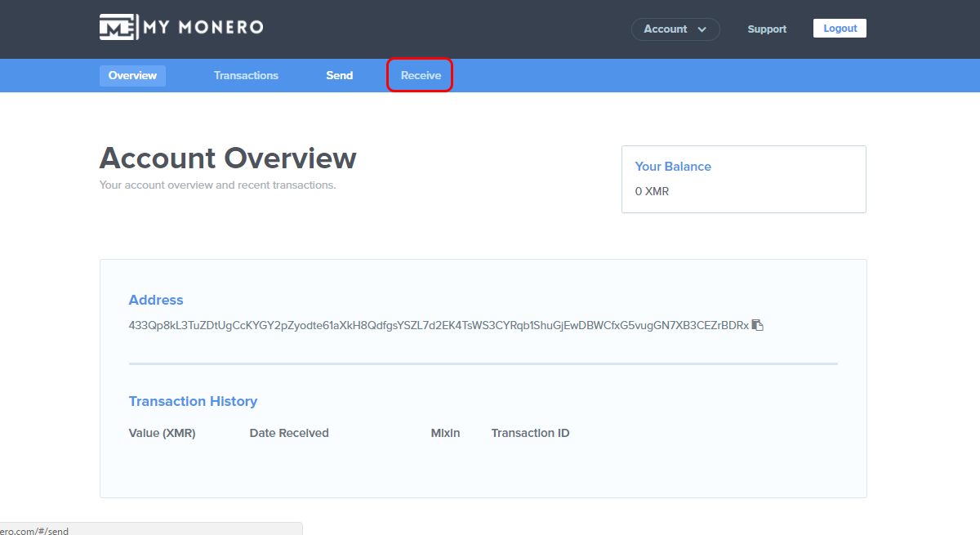Click the Transaction History heading

click(193, 402)
